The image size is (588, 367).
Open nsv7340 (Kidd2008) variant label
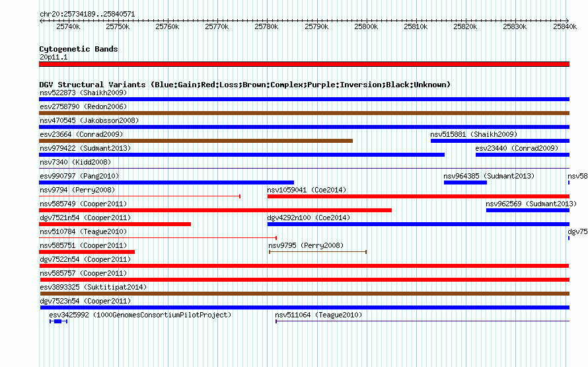coord(75,162)
